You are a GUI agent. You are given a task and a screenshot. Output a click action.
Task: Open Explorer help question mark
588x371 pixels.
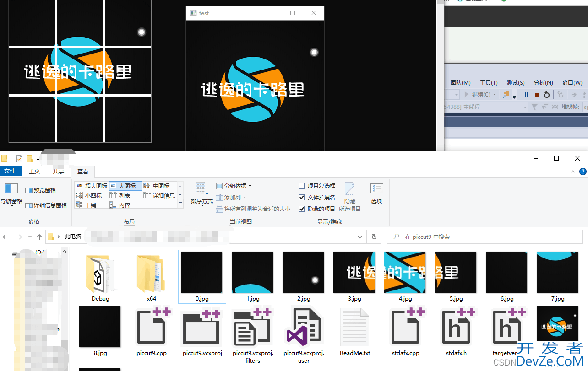click(x=583, y=172)
